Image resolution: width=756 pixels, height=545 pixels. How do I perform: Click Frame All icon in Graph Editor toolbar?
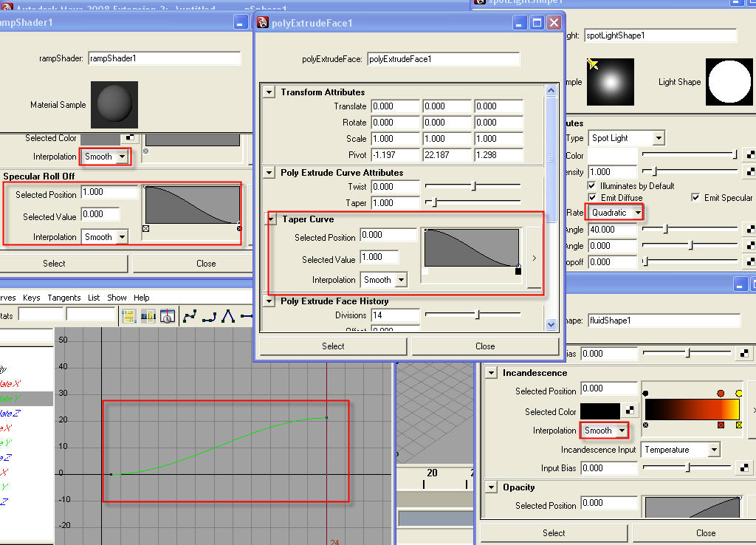pyautogui.click(x=128, y=316)
